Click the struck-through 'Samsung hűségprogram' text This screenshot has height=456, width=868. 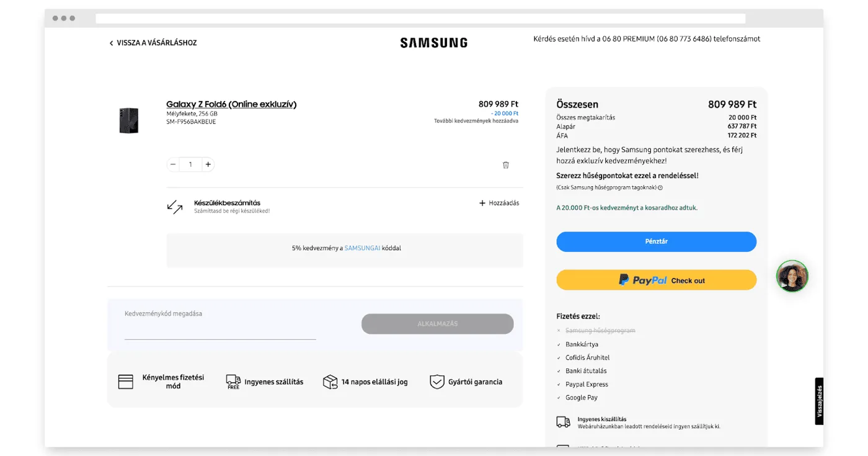click(x=600, y=331)
